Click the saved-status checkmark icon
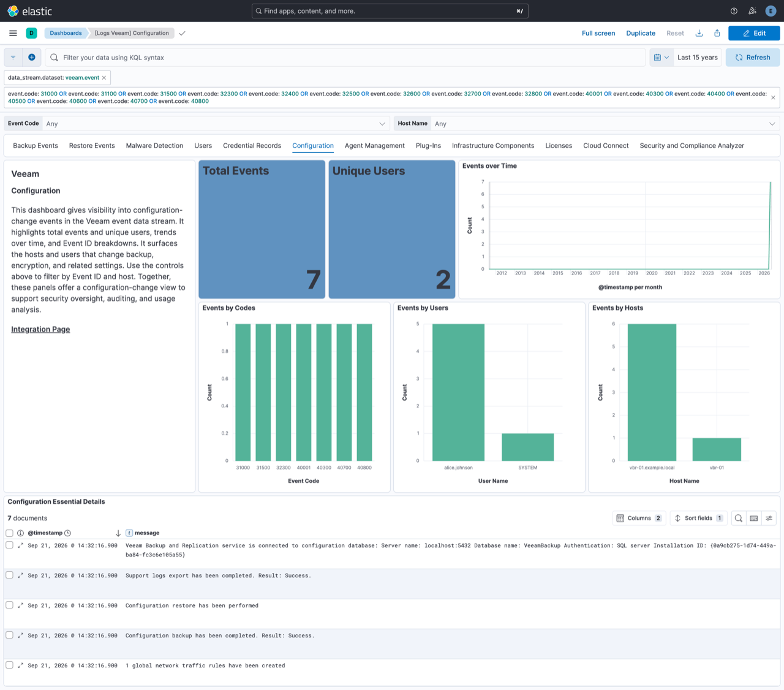Image resolution: width=784 pixels, height=690 pixels. click(x=182, y=33)
